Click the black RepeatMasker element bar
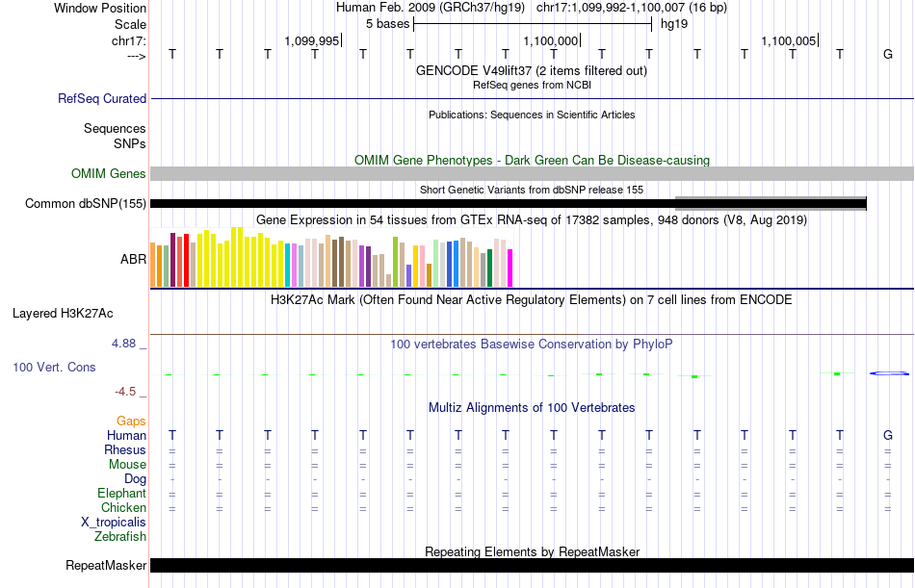Image resolution: width=915 pixels, height=588 pixels. (x=532, y=565)
